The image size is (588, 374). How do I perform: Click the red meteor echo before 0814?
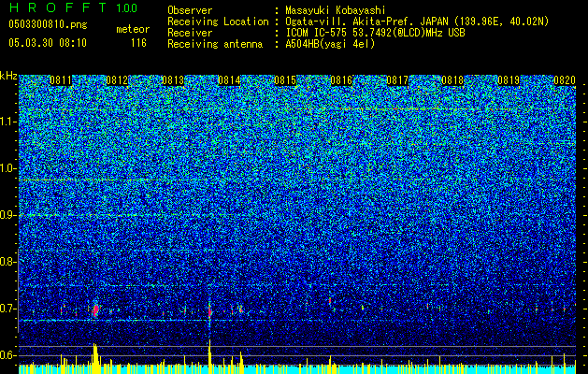click(x=209, y=310)
